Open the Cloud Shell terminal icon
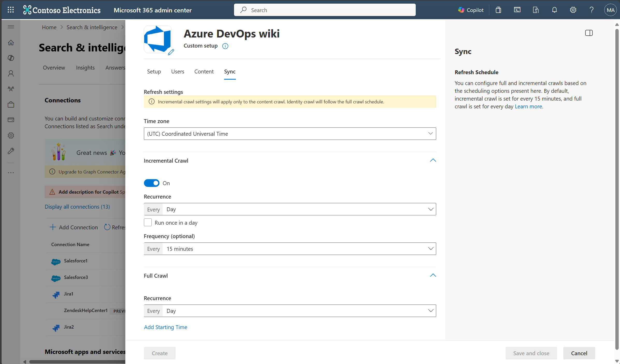The image size is (620, 364). [x=517, y=10]
